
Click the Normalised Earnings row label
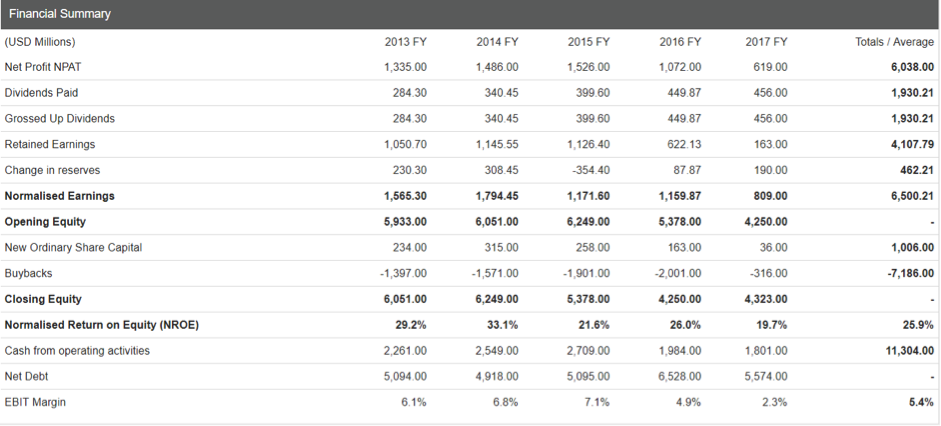click(x=59, y=196)
